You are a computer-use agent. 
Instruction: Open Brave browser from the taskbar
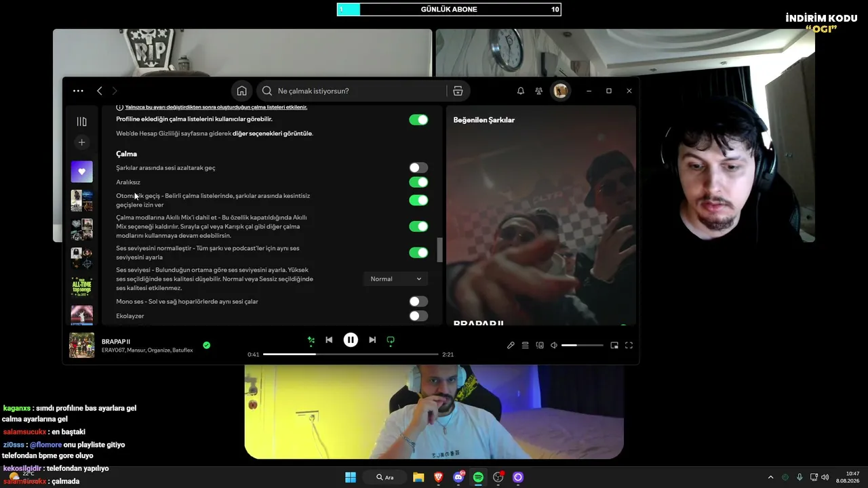coord(438,477)
